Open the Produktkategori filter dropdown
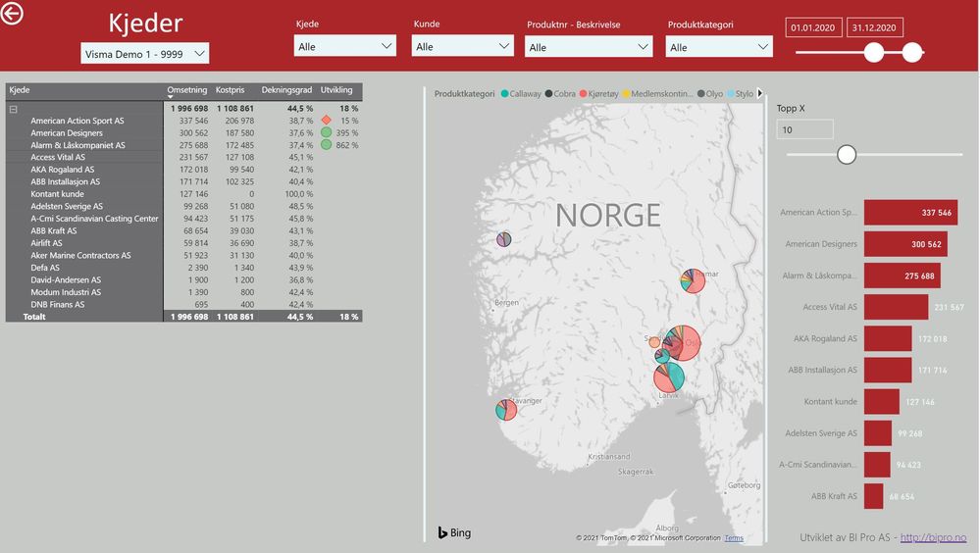The image size is (980, 553). pos(719,46)
